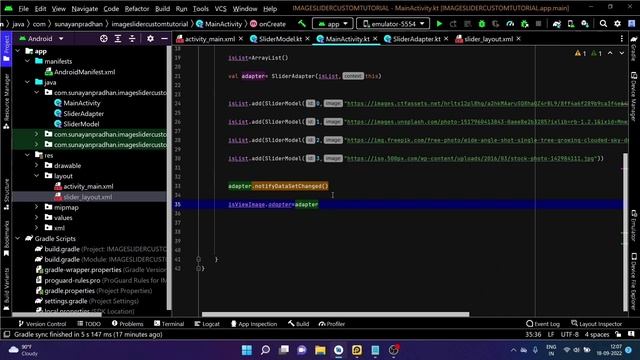
Task: Open the File menu
Action: point(23,9)
